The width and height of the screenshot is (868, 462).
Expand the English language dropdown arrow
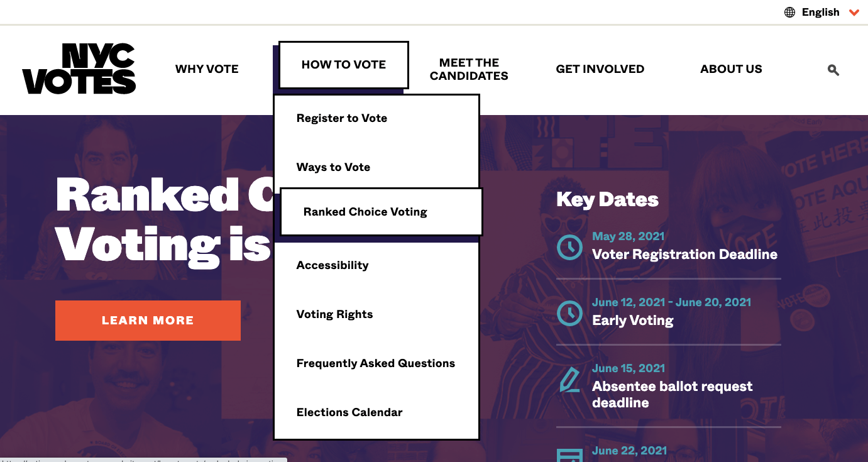[x=854, y=12]
